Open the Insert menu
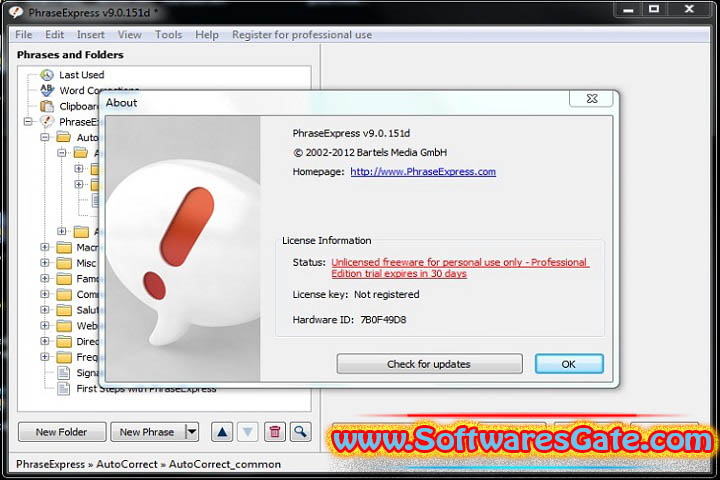This screenshot has height=480, width=720. pyautogui.click(x=90, y=35)
